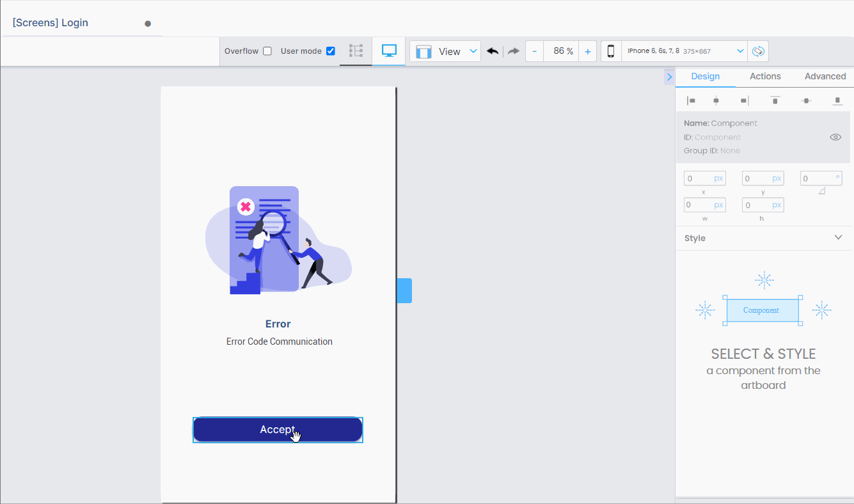Viewport: 854px width, 504px height.
Task: Click the y position input field
Action: click(x=763, y=178)
